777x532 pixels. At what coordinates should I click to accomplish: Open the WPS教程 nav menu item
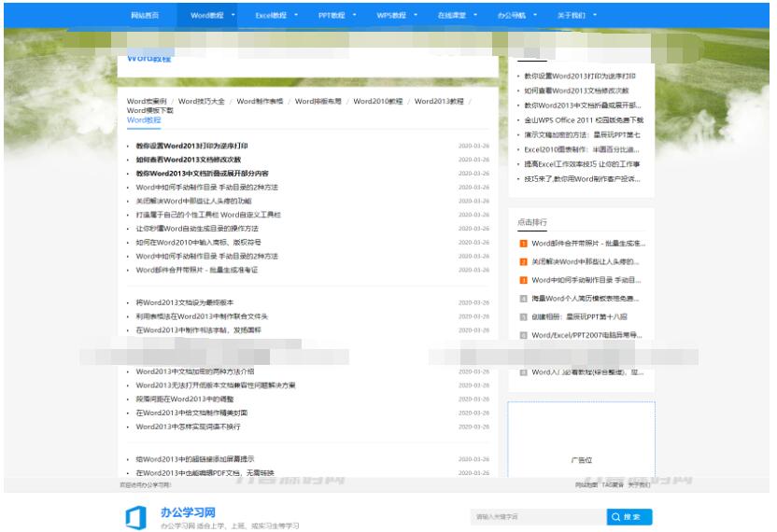[x=391, y=15]
